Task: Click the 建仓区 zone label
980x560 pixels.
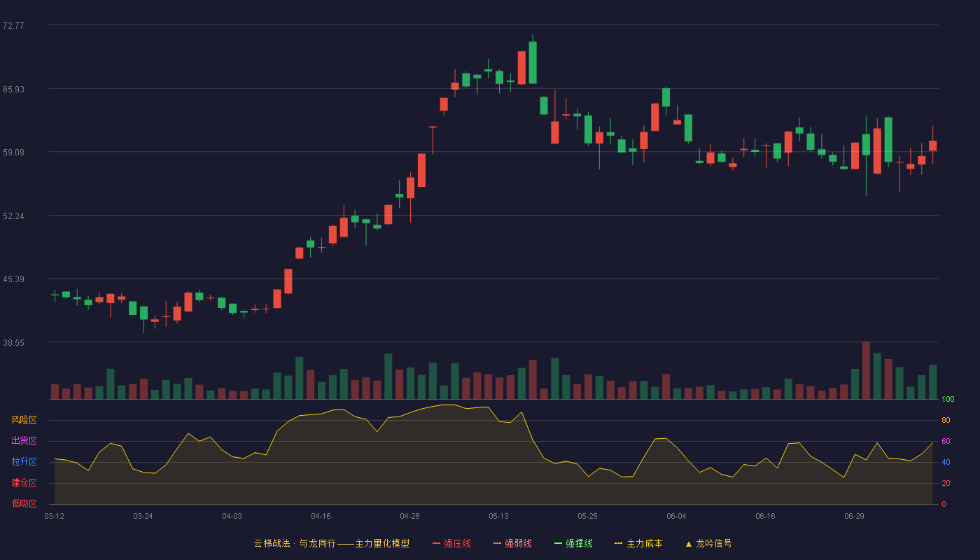Action: pyautogui.click(x=24, y=483)
